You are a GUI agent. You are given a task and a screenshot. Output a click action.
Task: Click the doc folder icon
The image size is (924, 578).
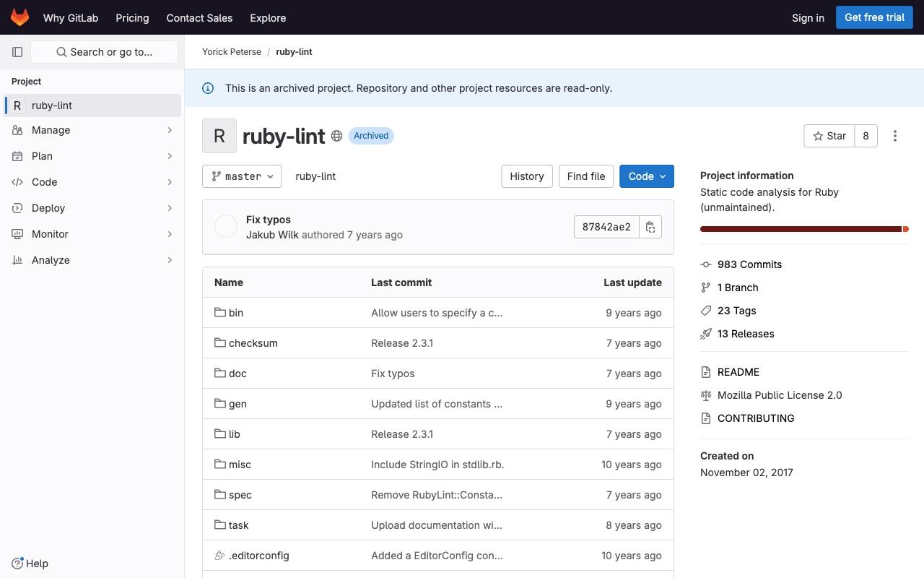(220, 374)
